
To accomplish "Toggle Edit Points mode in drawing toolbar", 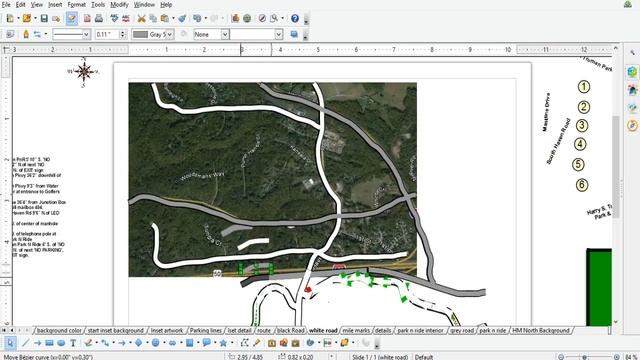I will (244, 343).
